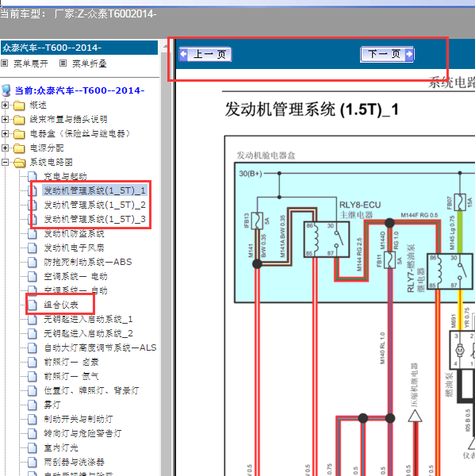Expand the 电器盒（保险丝与继电器） folder
The height and width of the screenshot is (476, 475).
click(5, 133)
